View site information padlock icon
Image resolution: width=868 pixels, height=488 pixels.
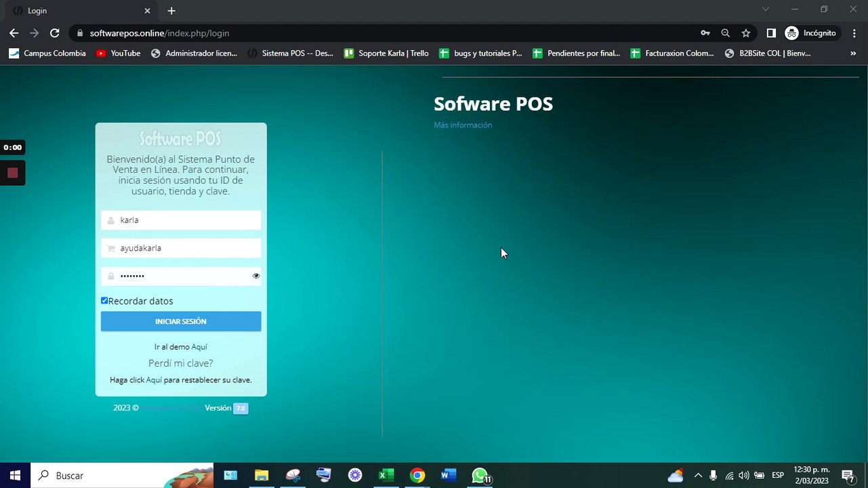click(79, 33)
